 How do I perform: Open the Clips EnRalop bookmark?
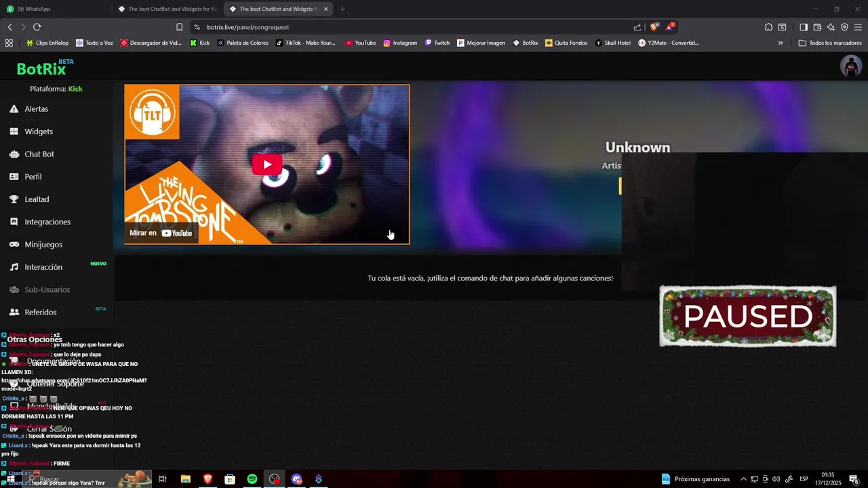point(47,43)
